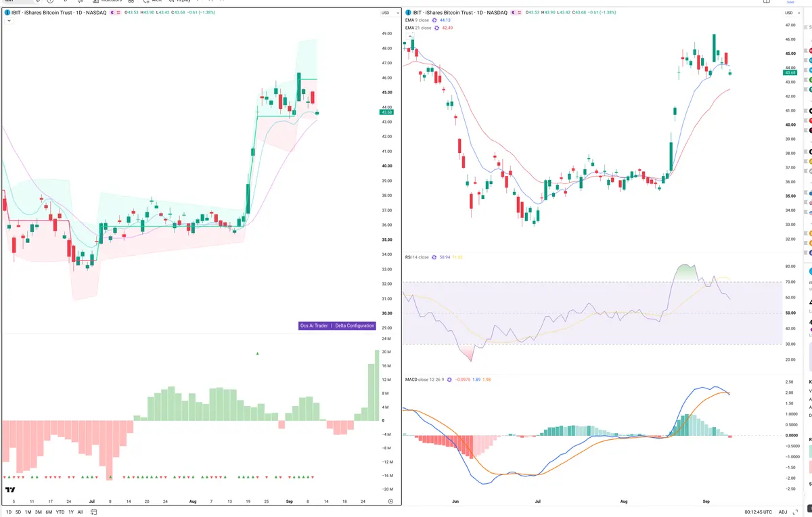The image size is (812, 517).
Task: Click the Ocs Ai Trader label
Action: 314,325
